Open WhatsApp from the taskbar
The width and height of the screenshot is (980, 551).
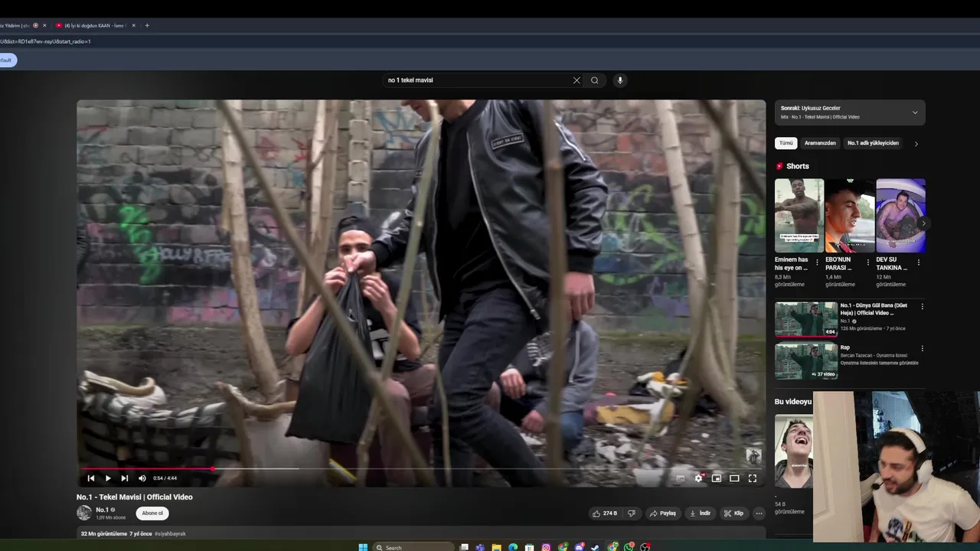(629, 546)
